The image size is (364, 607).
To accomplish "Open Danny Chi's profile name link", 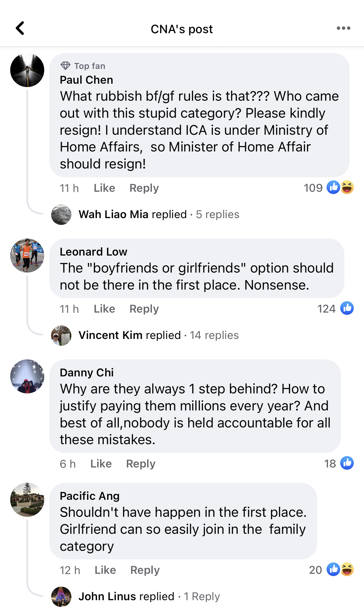I will [x=86, y=372].
